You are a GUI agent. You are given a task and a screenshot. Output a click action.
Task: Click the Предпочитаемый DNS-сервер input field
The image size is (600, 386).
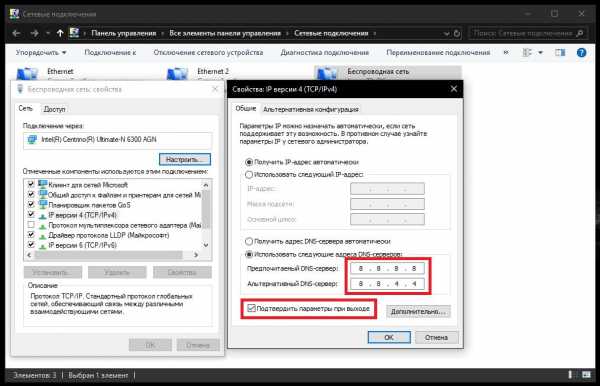(387, 269)
